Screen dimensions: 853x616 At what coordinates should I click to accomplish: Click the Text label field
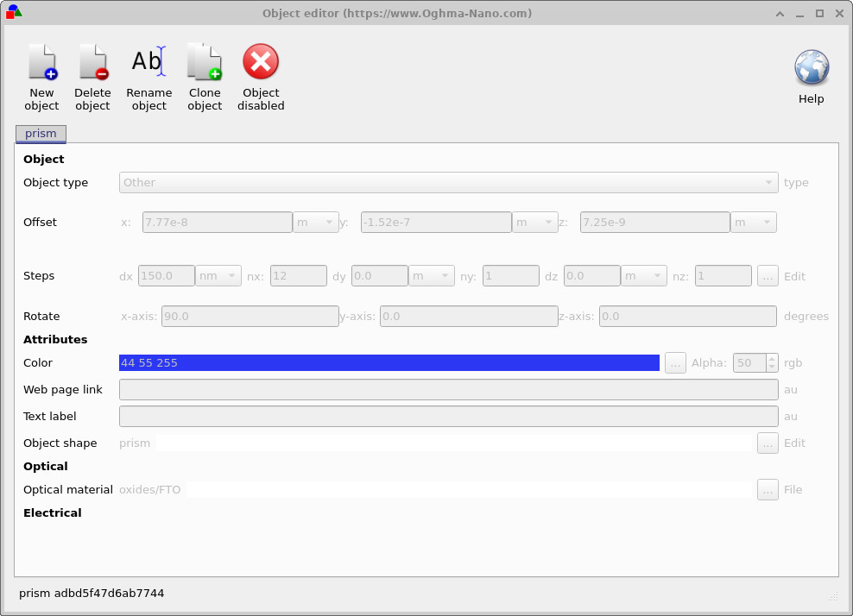click(x=448, y=417)
